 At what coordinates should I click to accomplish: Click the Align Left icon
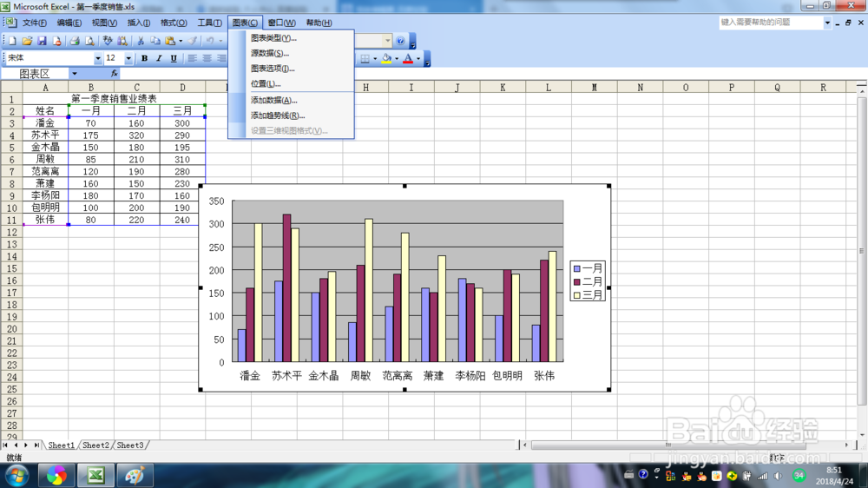point(192,58)
